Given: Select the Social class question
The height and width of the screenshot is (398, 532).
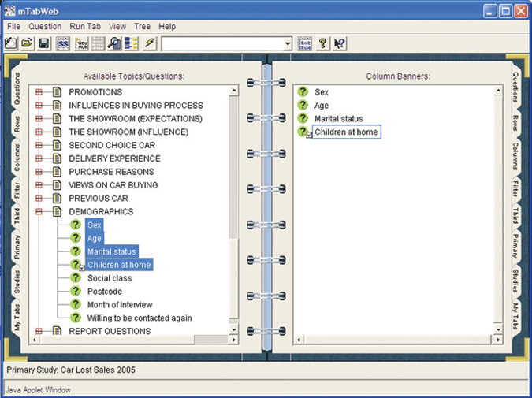Looking at the screenshot, I should click(110, 278).
